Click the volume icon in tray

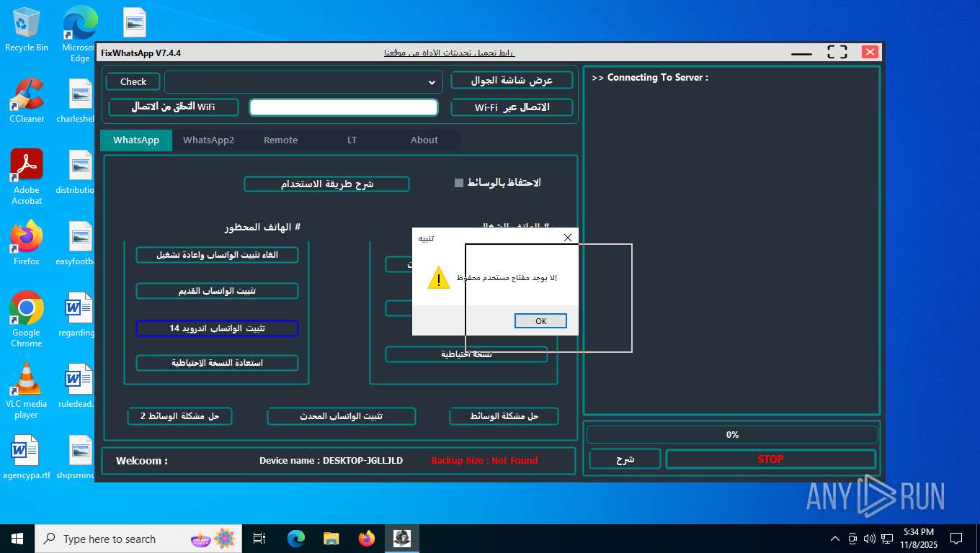(869, 539)
